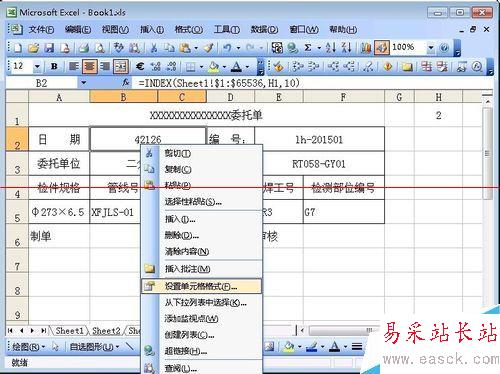Image resolution: width=500 pixels, height=374 pixels.
Task: Open the Undo history dropdown arrow
Action: pyautogui.click(x=238, y=48)
